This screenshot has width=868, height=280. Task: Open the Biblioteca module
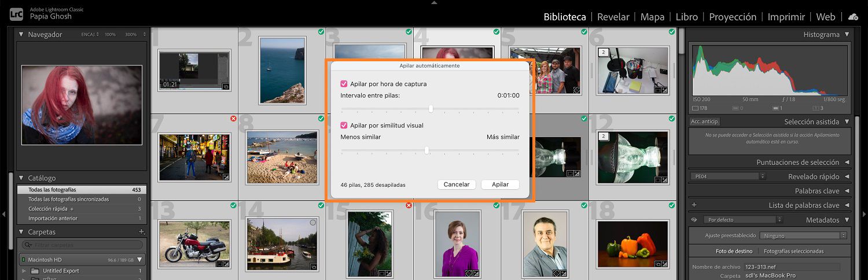[x=565, y=17]
